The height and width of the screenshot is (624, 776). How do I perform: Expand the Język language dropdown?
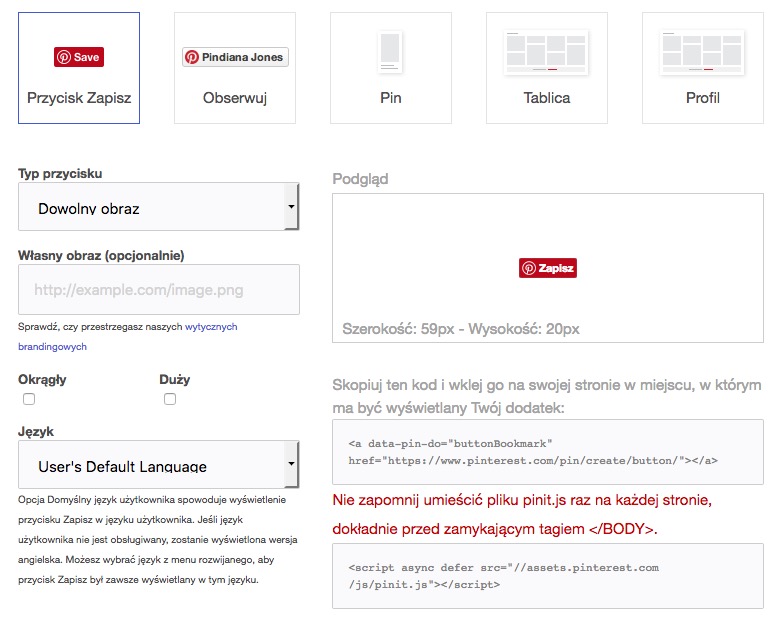click(158, 466)
